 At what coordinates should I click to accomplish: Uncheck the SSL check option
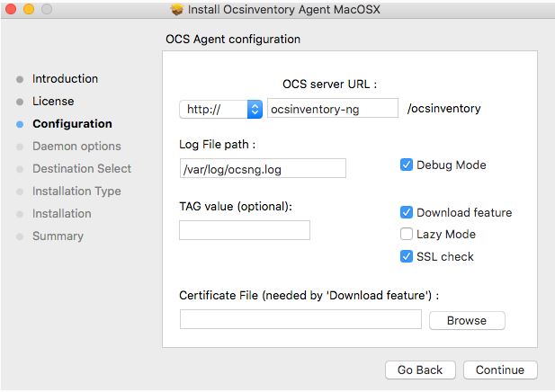[x=407, y=256]
